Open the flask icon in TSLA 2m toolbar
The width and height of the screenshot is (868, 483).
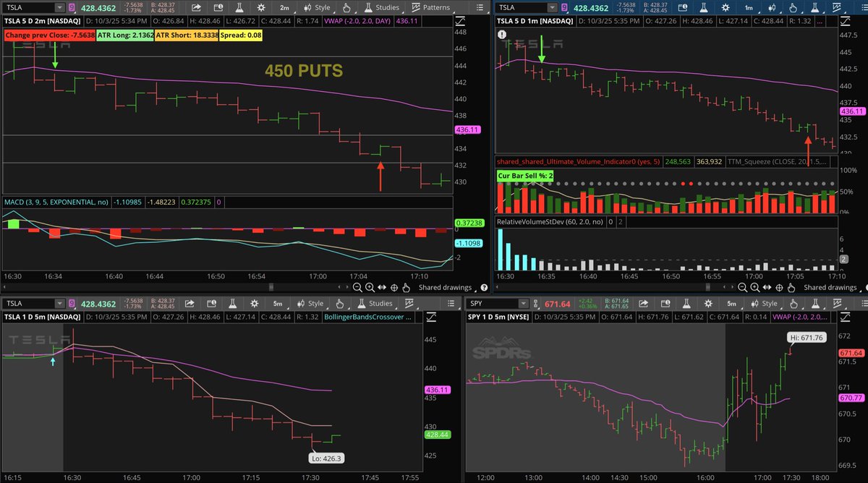point(239,7)
